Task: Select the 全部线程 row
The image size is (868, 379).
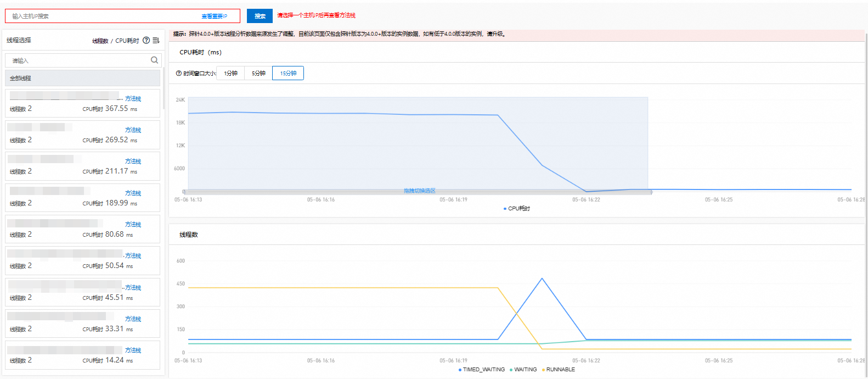Action: (x=83, y=78)
